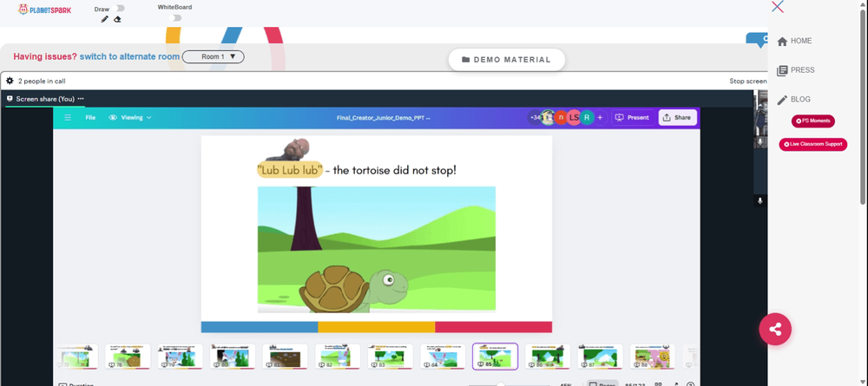
Task: Click the highlighted Lub Lub lub text
Action: [x=290, y=170]
